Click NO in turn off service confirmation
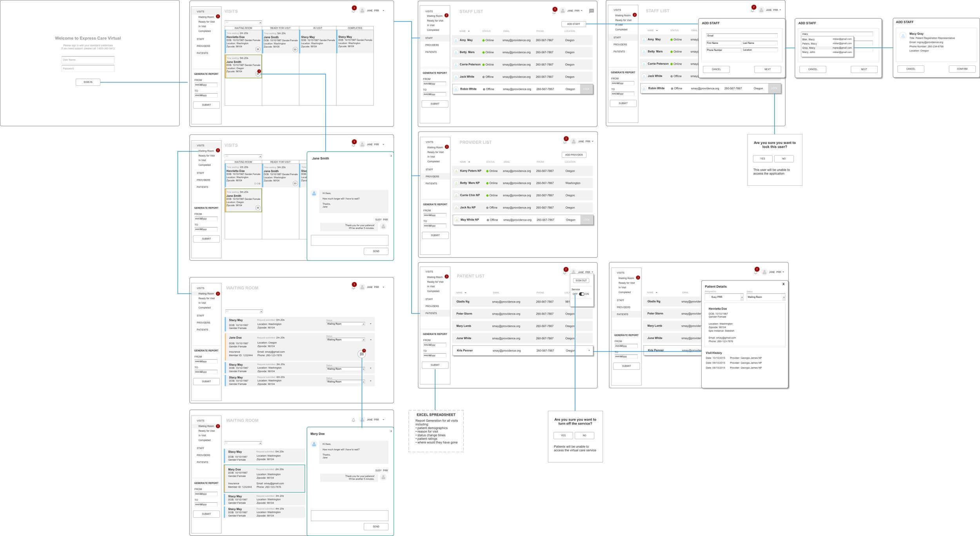 [x=584, y=435]
